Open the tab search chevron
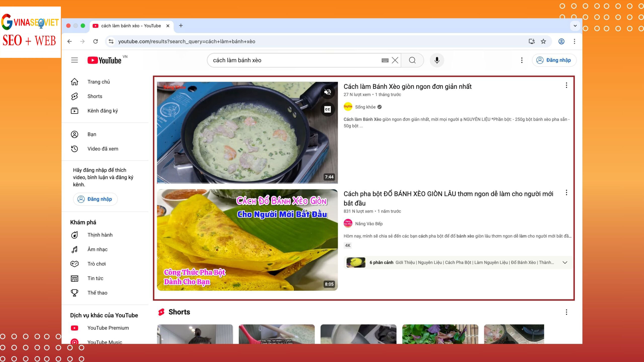This screenshot has height=362, width=644. click(575, 26)
